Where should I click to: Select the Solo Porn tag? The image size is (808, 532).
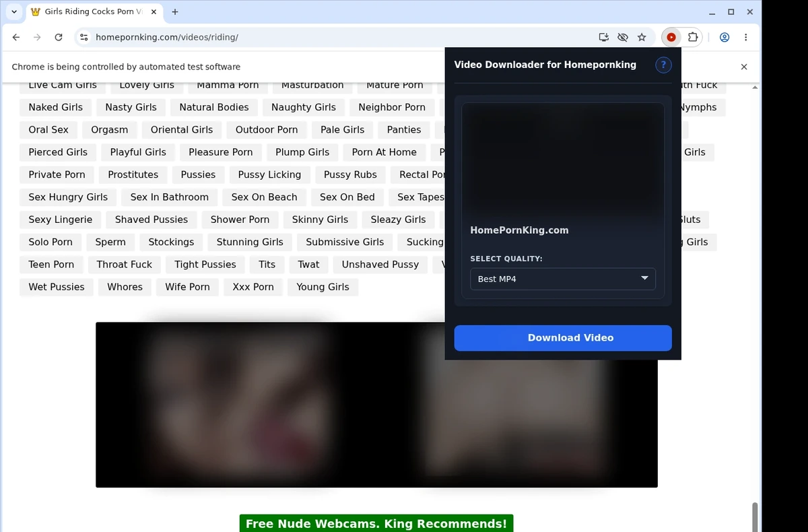[x=50, y=242]
